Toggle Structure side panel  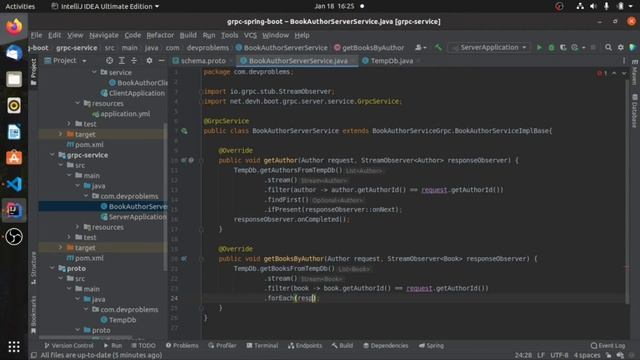33,268
